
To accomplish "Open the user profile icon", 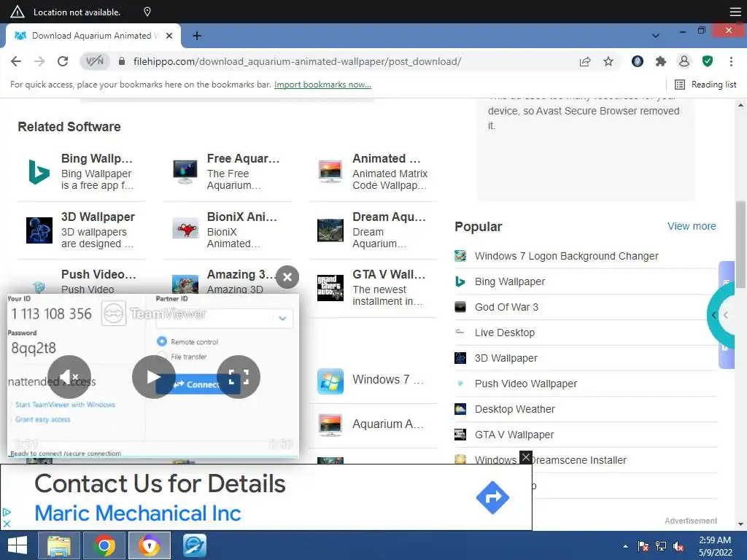I will click(684, 61).
